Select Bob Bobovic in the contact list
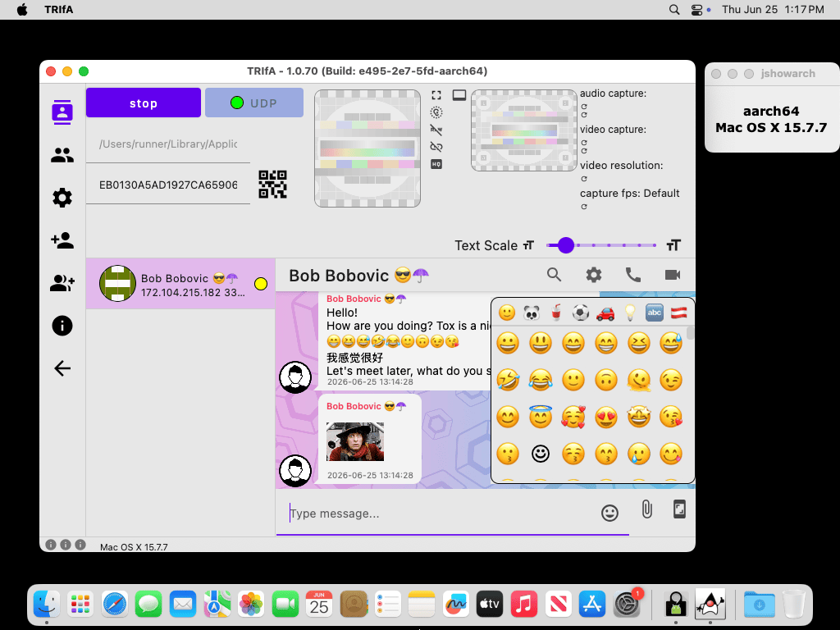This screenshot has width=840, height=630. click(180, 284)
